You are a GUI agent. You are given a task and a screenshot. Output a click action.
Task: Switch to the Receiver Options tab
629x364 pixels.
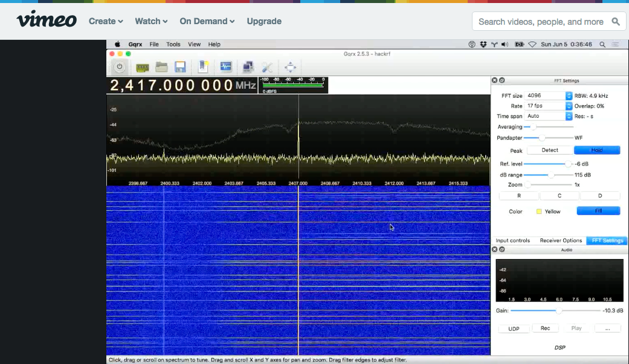pyautogui.click(x=561, y=240)
